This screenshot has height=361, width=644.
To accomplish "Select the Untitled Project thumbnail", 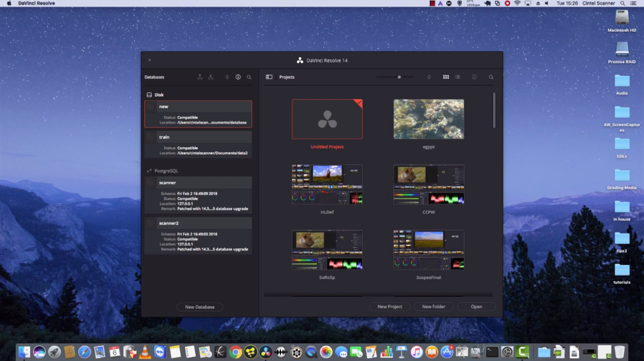I will 327,119.
